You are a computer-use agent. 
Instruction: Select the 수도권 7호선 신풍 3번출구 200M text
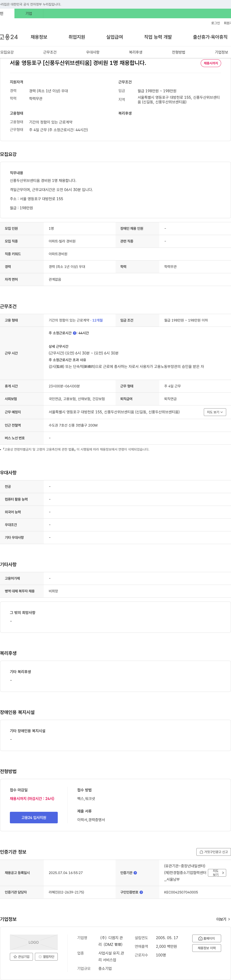(x=73, y=425)
